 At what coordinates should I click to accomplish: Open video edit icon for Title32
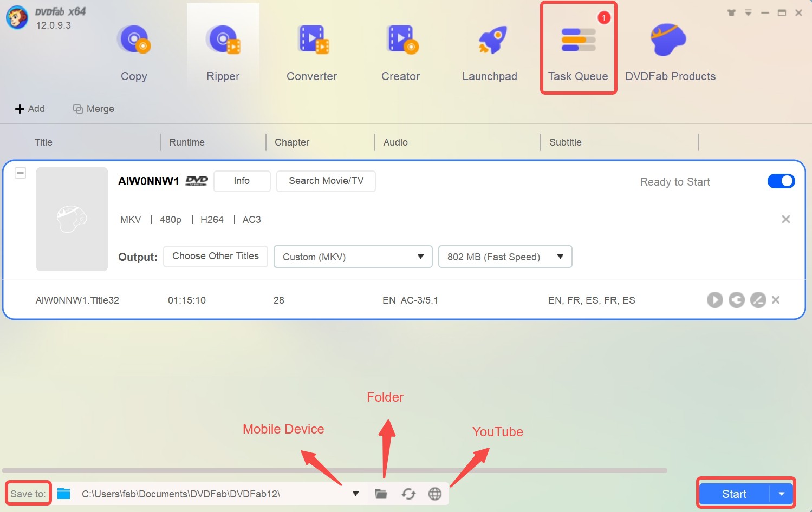[x=758, y=300]
